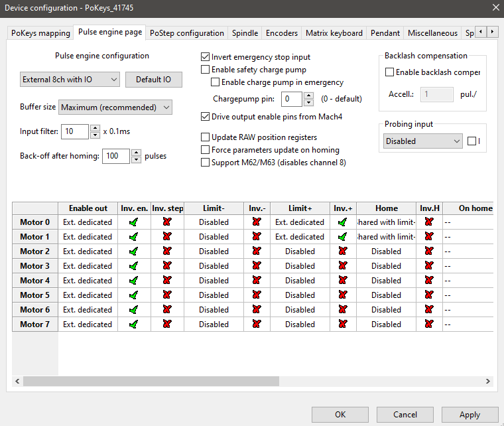Decrease Chargepump pin number
The width and height of the screenshot is (504, 426).
(x=308, y=103)
